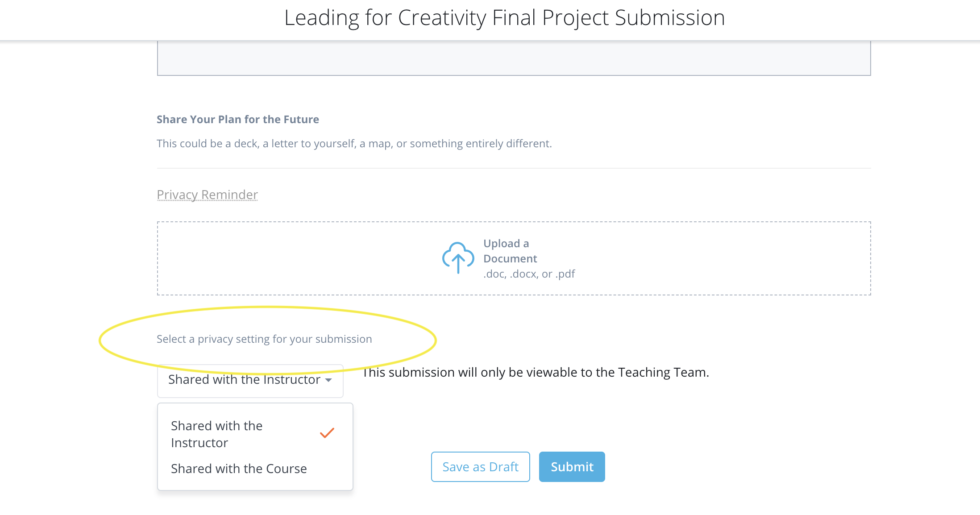Click the .doc, .docx, or .pdf text
This screenshot has width=980, height=515.
click(x=529, y=274)
